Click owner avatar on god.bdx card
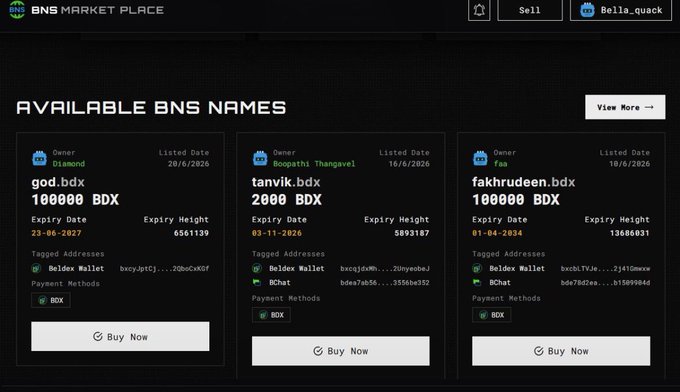The height and width of the screenshot is (392, 680). click(x=39, y=158)
